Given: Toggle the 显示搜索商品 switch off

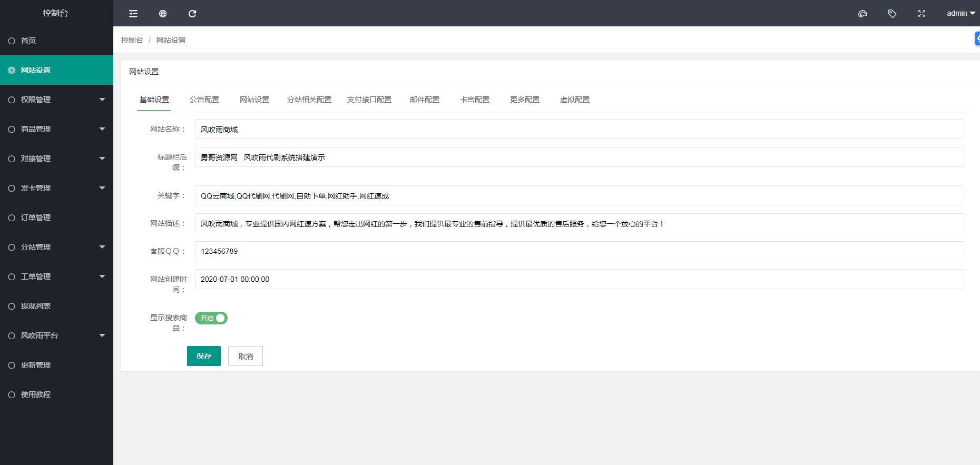Looking at the screenshot, I should [x=211, y=318].
